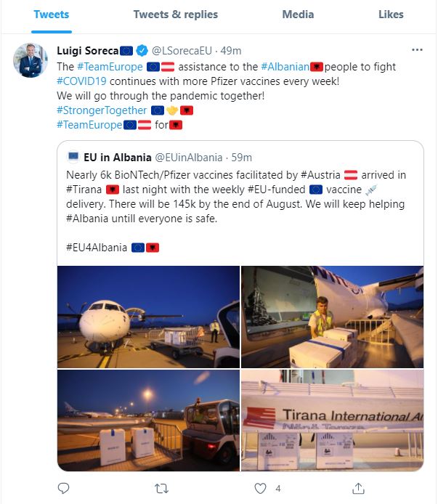Open the #COVID19 hashtag link
Image resolution: width=438 pixels, height=504 pixels.
(x=83, y=81)
